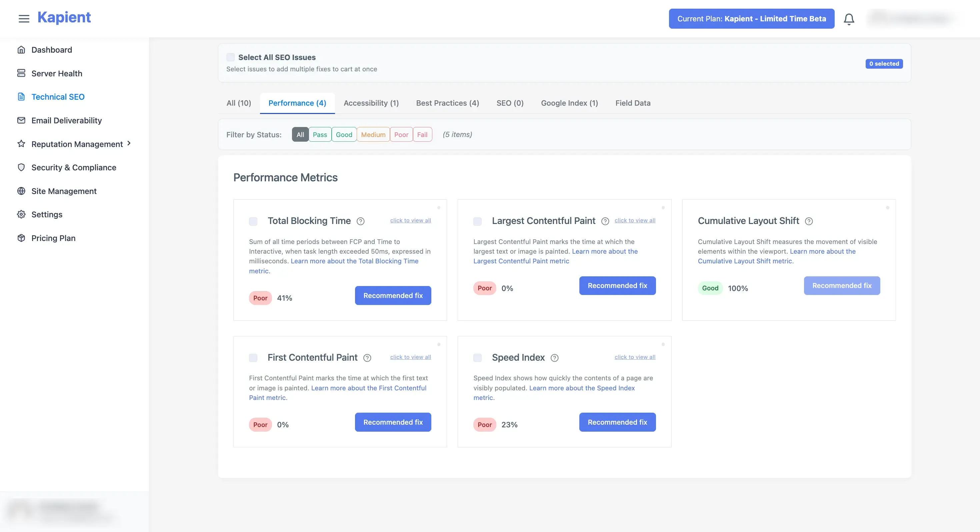The image size is (980, 532).
Task: Filter status by All
Action: [300, 135]
